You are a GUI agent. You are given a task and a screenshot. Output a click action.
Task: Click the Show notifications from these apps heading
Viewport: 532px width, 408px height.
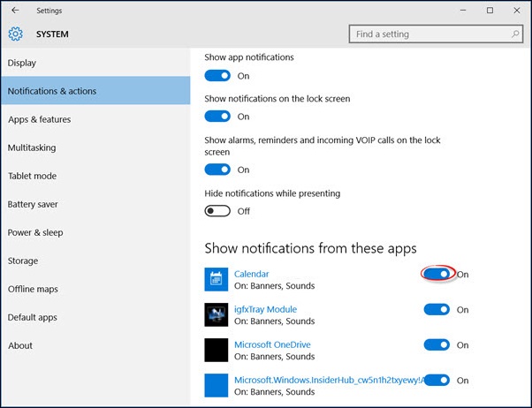click(x=310, y=248)
